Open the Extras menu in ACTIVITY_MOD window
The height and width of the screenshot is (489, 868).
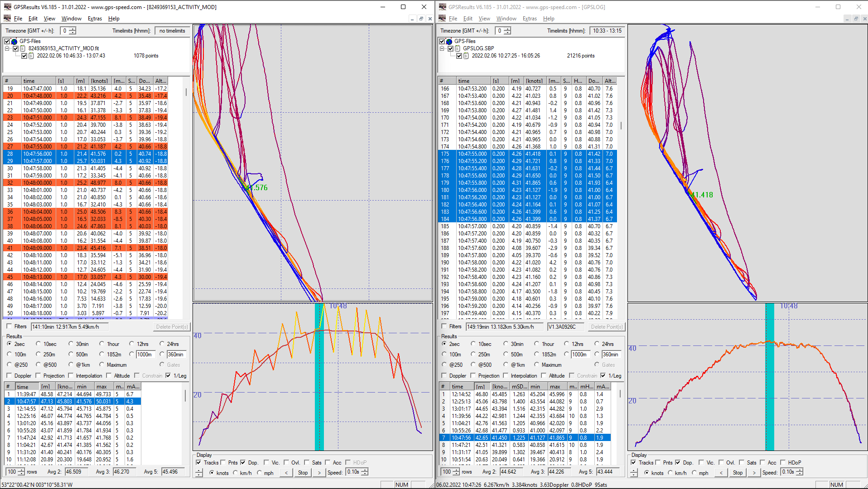pos(95,19)
